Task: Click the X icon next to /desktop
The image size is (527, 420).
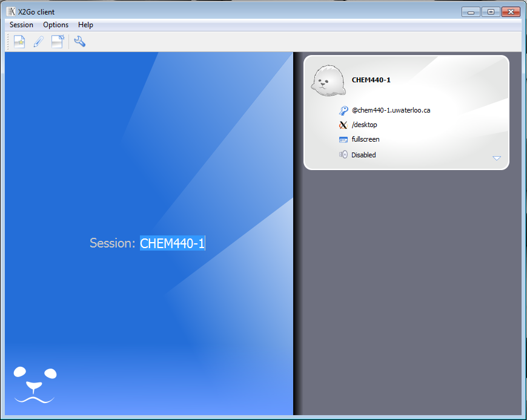Action: pyautogui.click(x=343, y=125)
